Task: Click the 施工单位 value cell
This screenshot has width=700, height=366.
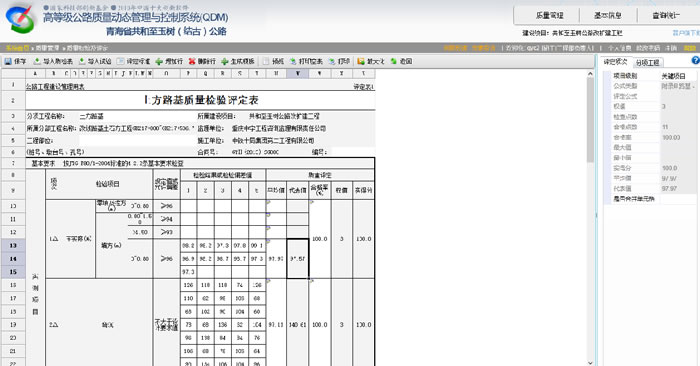Action: coord(273,141)
